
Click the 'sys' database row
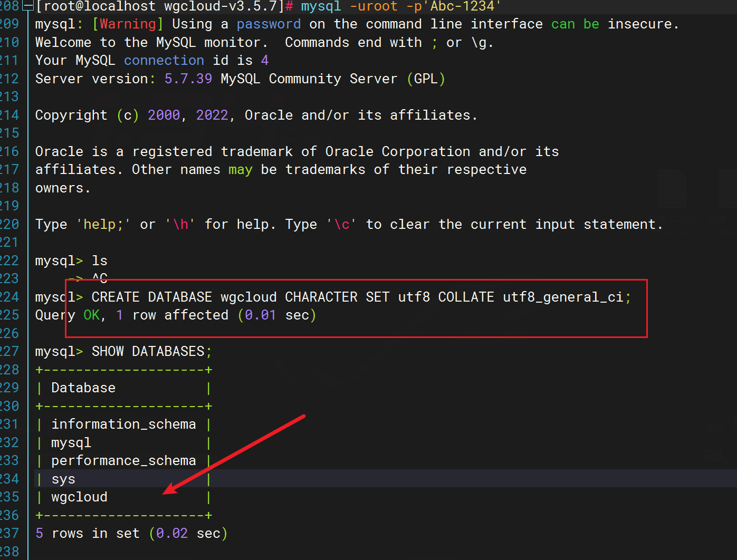coord(124,479)
